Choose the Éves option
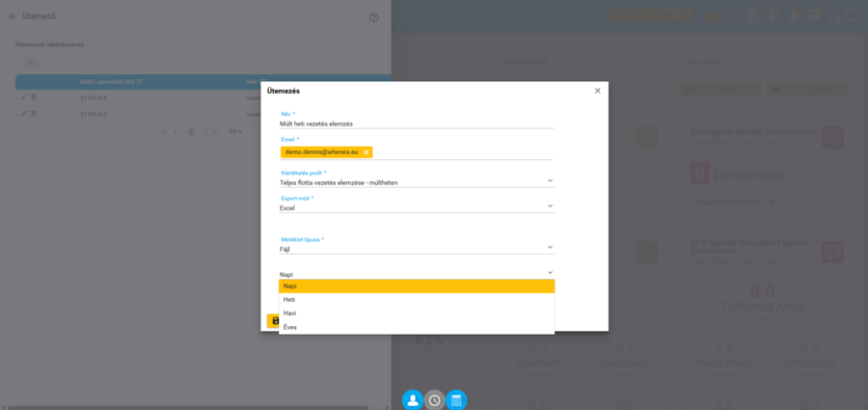The image size is (868, 410). coord(417,327)
